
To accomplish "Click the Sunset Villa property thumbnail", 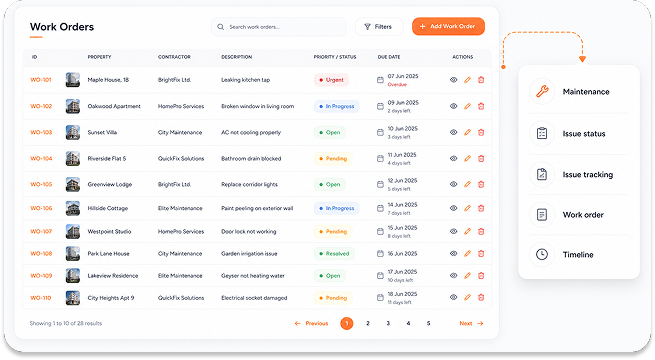I will (x=73, y=132).
